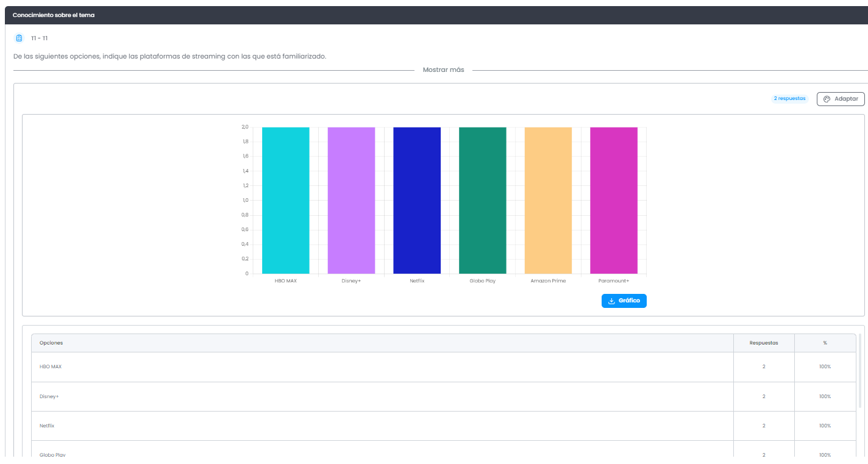Click the Paramount+ magenta bar
This screenshot has width=868, height=464.
[x=614, y=201]
